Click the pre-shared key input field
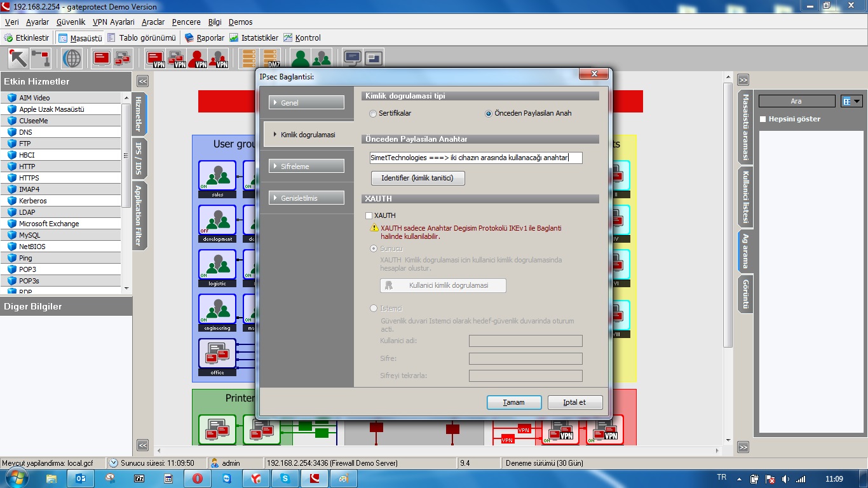The height and width of the screenshot is (488, 868). click(476, 158)
